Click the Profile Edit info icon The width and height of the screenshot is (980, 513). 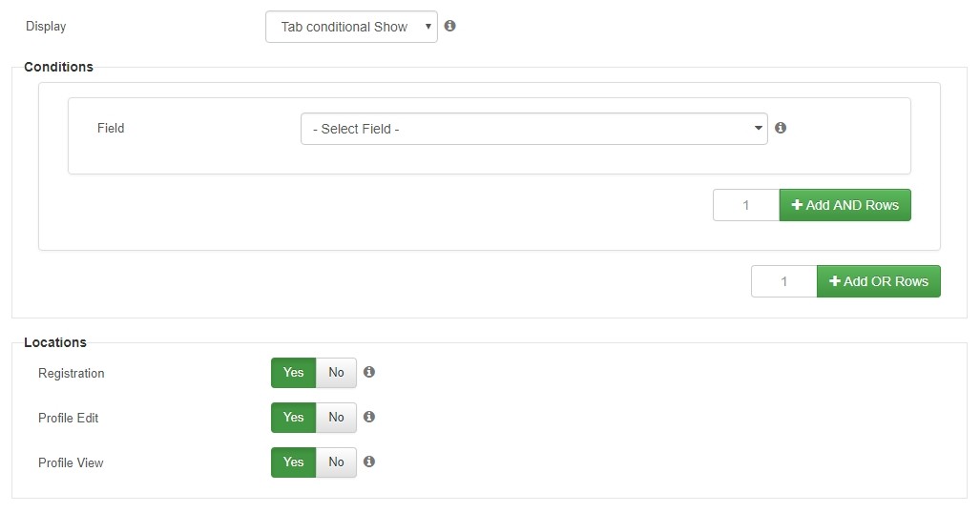pyautogui.click(x=369, y=417)
